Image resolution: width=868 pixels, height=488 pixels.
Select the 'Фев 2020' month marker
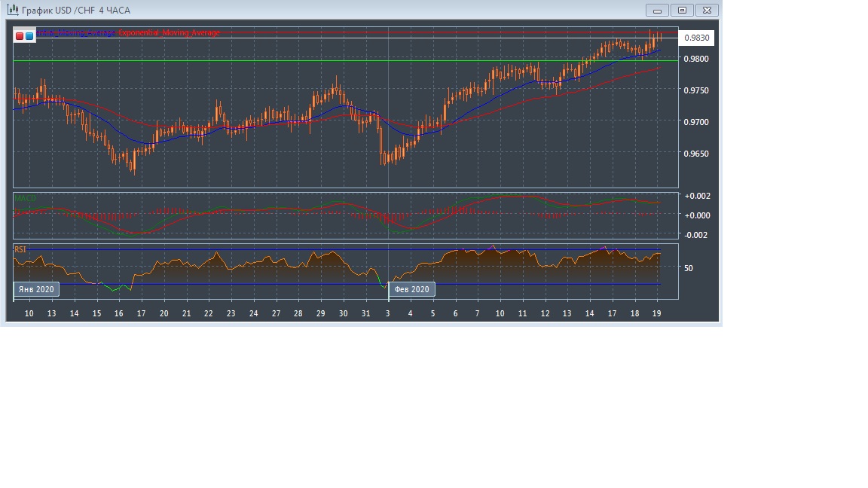tap(412, 289)
